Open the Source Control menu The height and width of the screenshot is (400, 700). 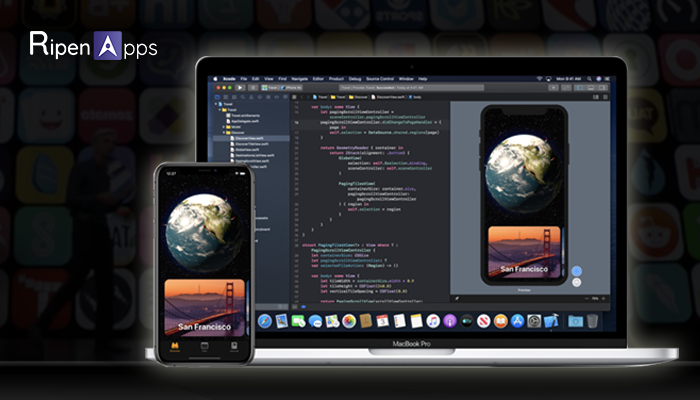pos(380,79)
